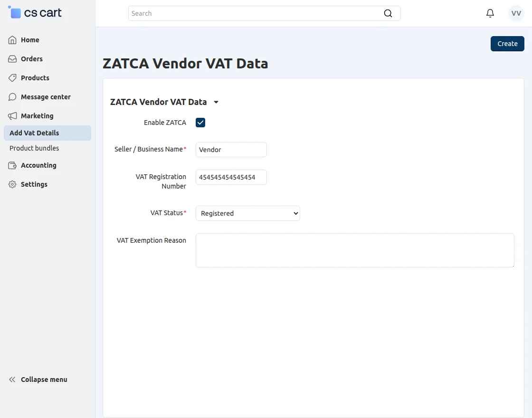Focus the Search input field
Image resolution: width=532 pixels, height=418 pixels.
(264, 13)
